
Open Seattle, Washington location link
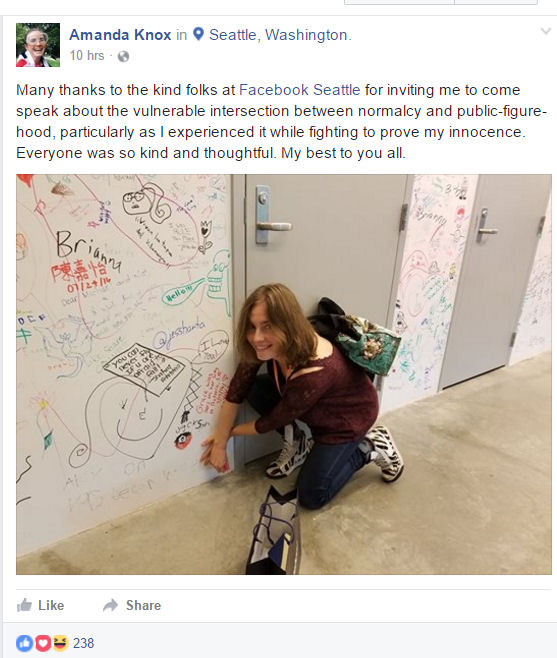click(278, 35)
